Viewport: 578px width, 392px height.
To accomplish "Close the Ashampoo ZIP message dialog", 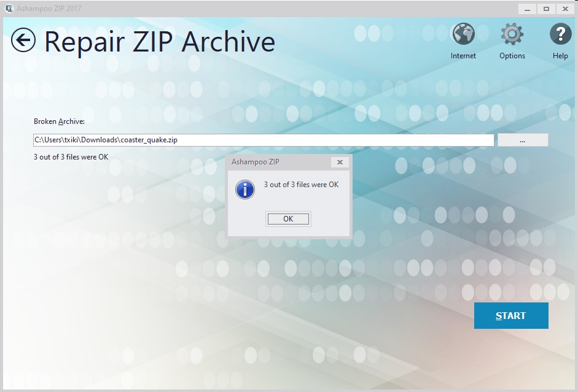I will [x=340, y=162].
